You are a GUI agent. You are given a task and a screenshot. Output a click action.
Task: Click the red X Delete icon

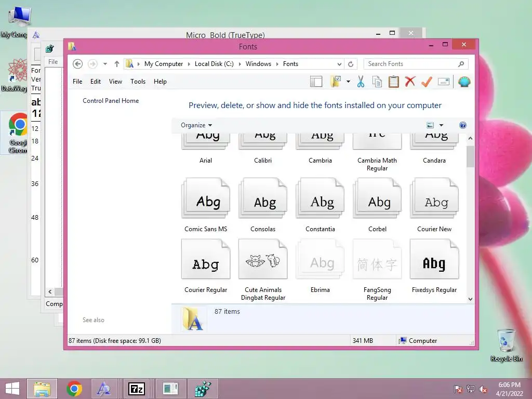click(410, 82)
